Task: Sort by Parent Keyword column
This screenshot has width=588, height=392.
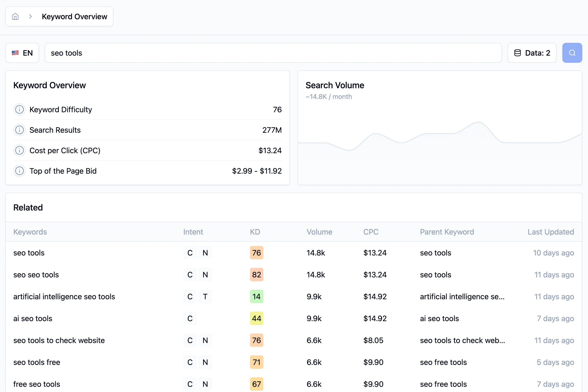Action: [x=447, y=232]
